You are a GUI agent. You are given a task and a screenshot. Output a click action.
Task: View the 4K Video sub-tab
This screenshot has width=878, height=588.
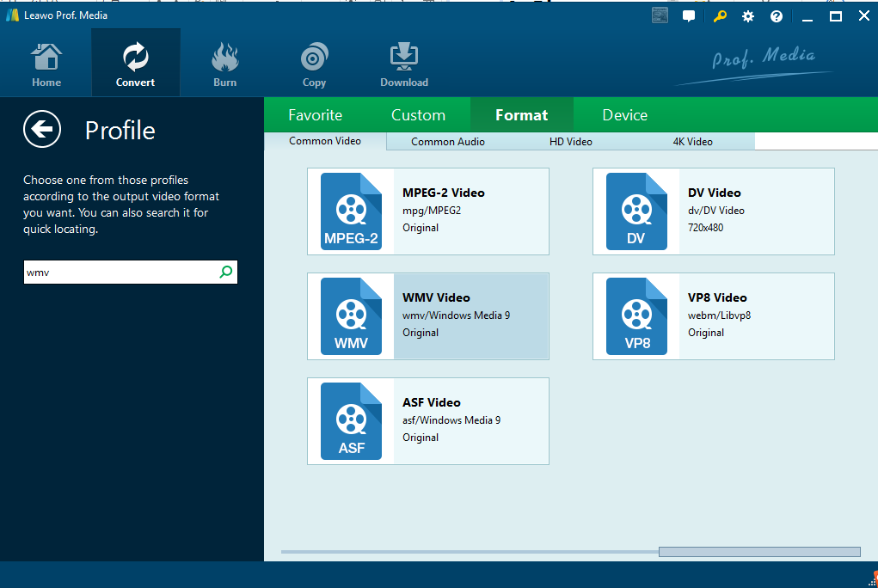pos(692,142)
